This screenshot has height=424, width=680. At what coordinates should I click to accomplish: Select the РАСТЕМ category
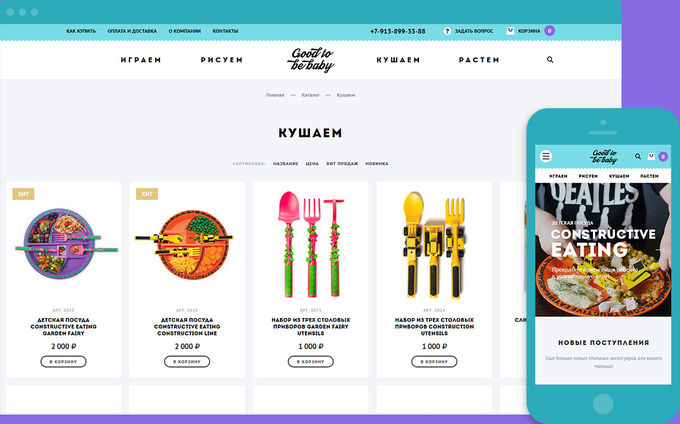479,60
